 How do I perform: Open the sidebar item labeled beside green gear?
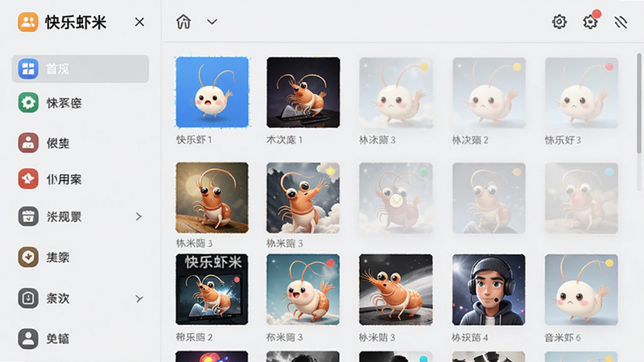tap(64, 103)
